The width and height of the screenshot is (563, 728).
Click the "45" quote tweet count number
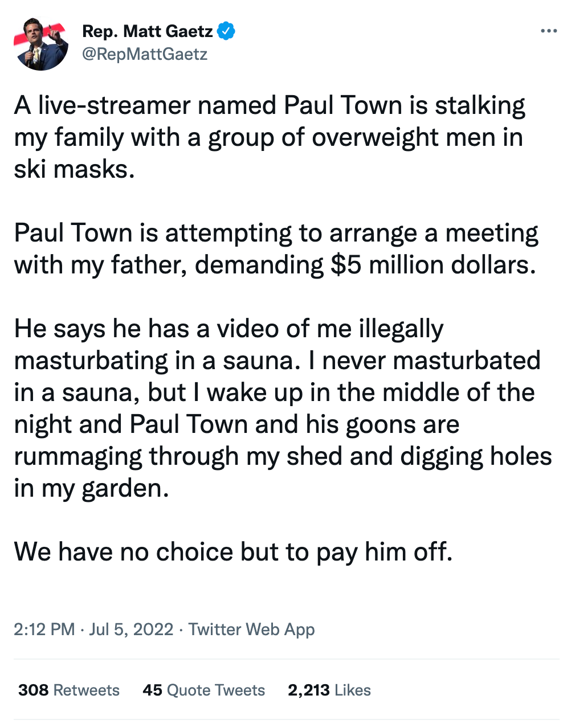click(152, 690)
